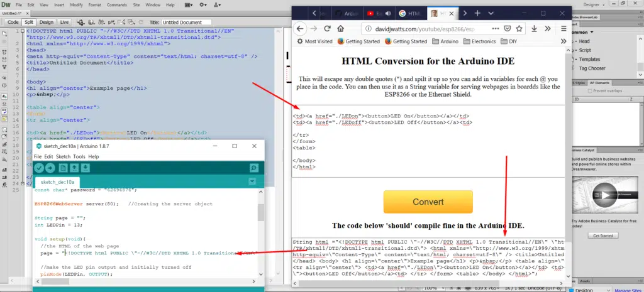Viewport: 644px width, 292px height.
Task: Click Upload arrow button in Arduino IDE
Action: click(50, 168)
